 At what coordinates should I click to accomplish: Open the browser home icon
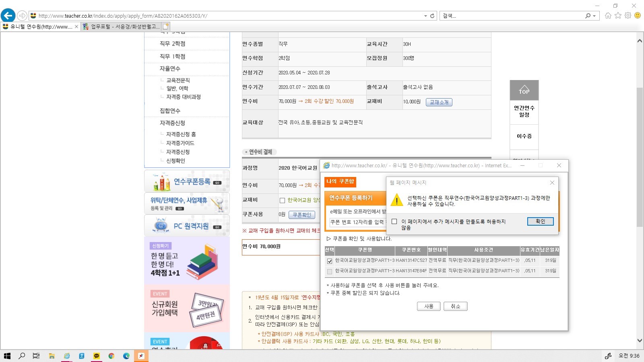(x=608, y=16)
